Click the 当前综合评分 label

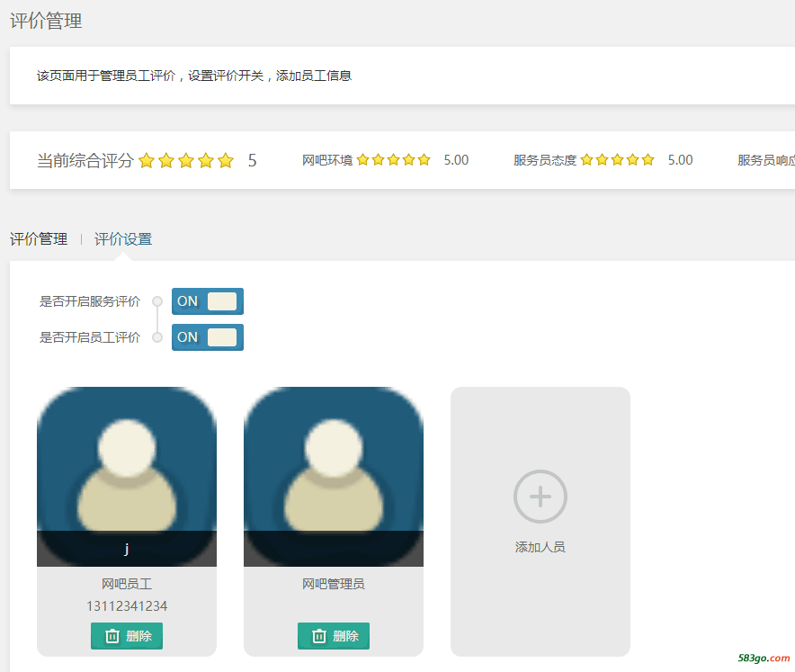click(85, 161)
